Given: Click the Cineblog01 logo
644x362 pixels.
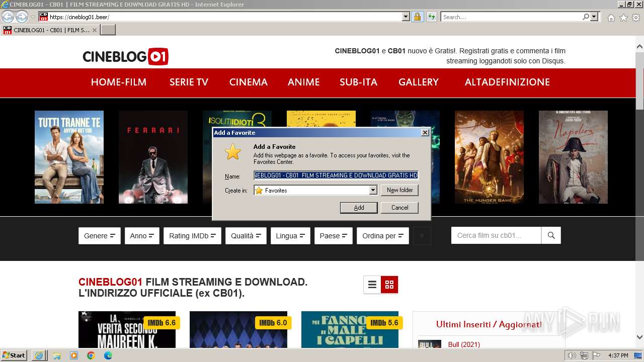Looking at the screenshot, I should pos(125,56).
